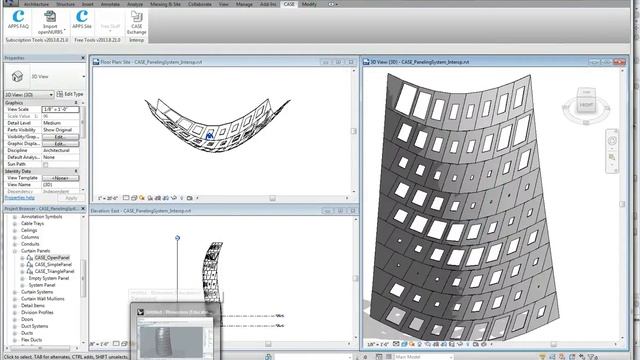Switch to the Architecture ribbon tab
The image size is (640, 360).
[36, 4]
